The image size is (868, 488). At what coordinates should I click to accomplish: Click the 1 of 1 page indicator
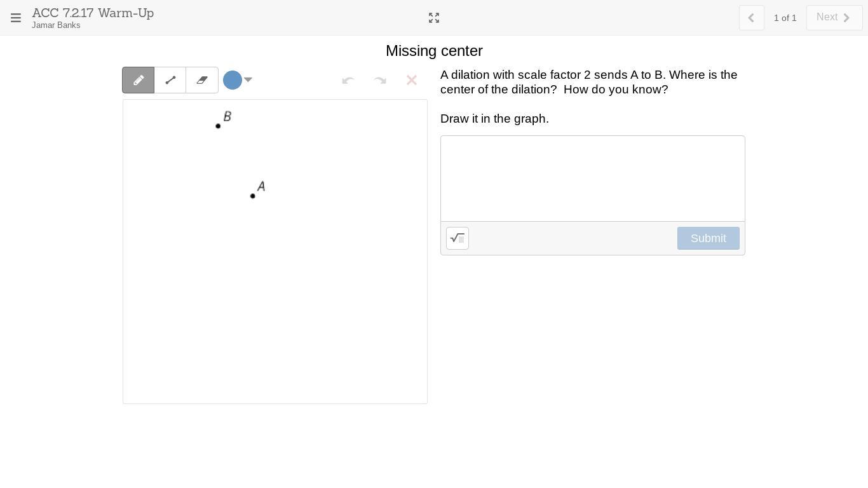tap(785, 18)
